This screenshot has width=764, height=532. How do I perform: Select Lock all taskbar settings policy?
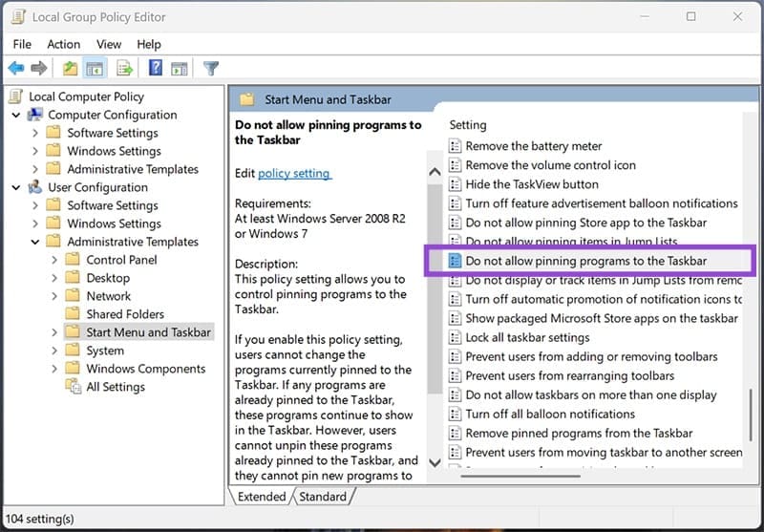(527, 337)
